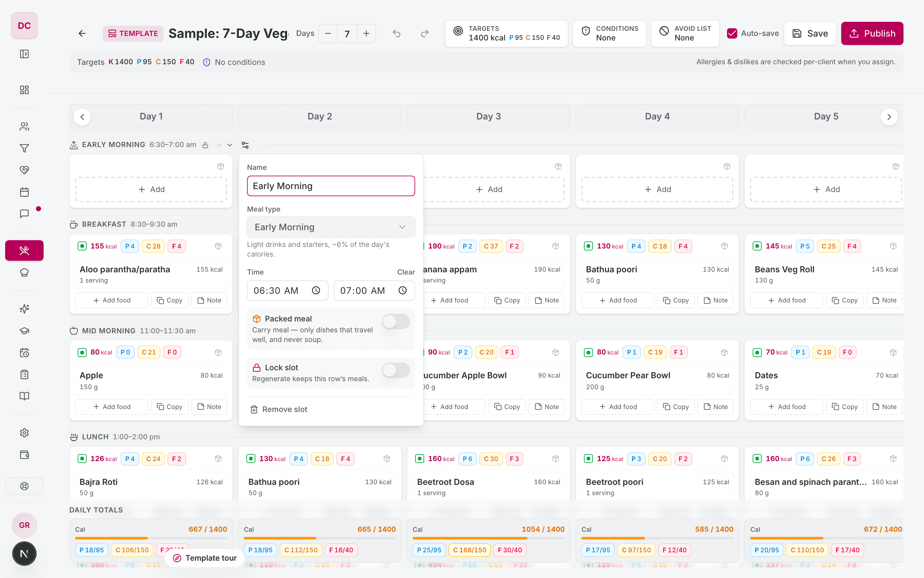
Task: Click the Save button
Action: coord(810,34)
